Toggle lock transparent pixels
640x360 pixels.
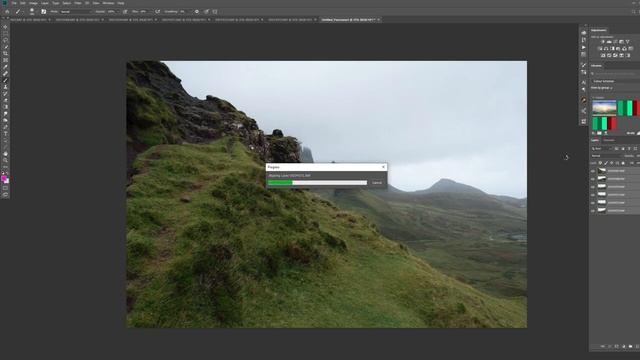600,163
